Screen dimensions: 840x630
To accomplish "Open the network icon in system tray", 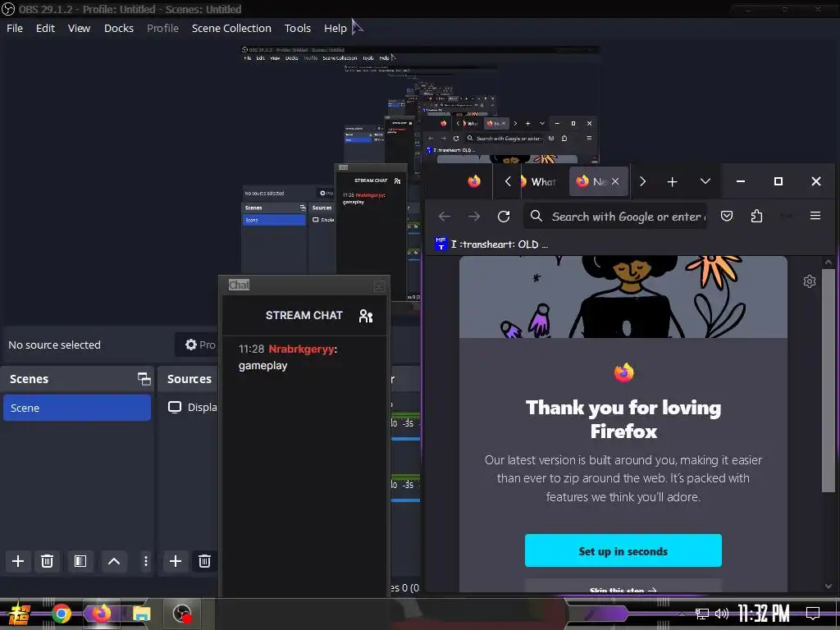I will pos(702,614).
